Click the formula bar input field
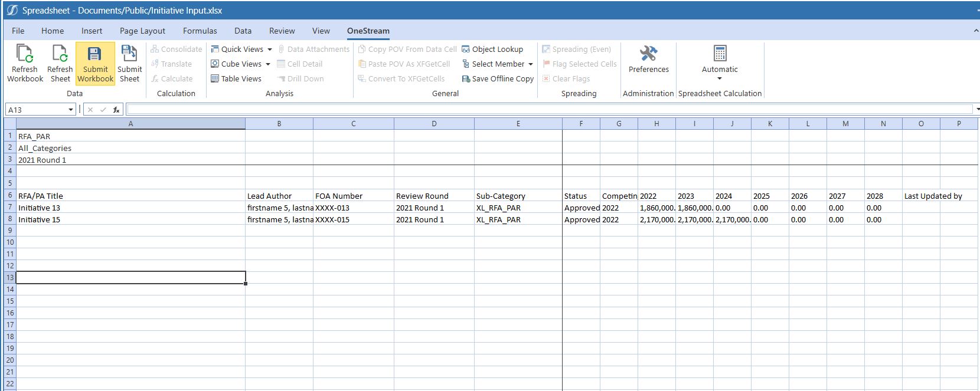Image resolution: width=980 pixels, height=391 pixels. tap(549, 110)
